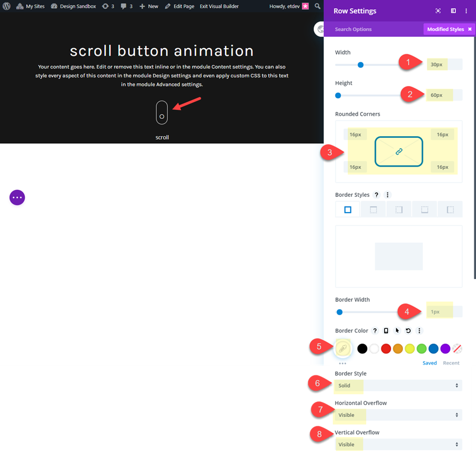
Task: Open the Vertical Overflow dropdown
Action: [399, 443]
